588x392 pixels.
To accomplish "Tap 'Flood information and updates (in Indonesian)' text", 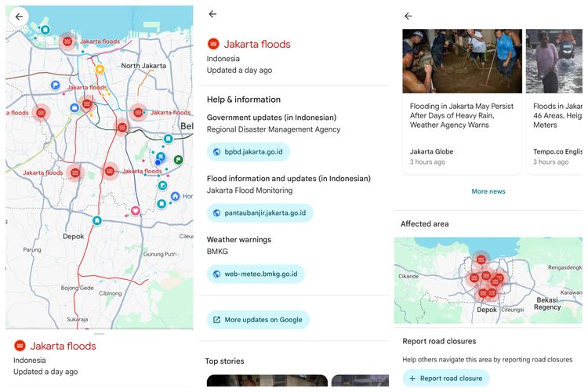I will coord(289,179).
